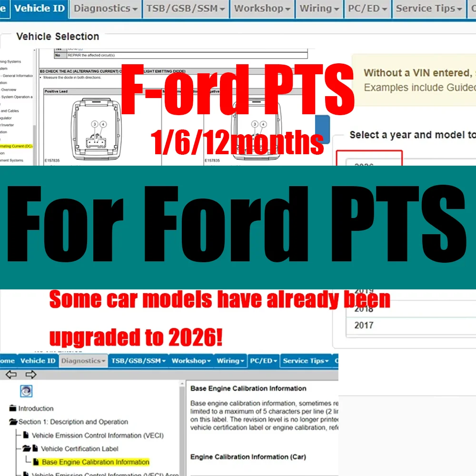Open Vehicle Emission Control Information (VECI) document
Viewport: 476px width, 476px height.
click(98, 436)
